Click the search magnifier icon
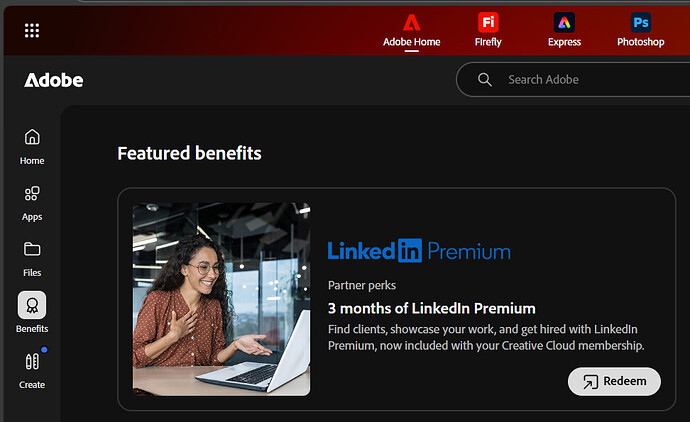Viewport: 690px width, 422px height. pyautogui.click(x=484, y=80)
